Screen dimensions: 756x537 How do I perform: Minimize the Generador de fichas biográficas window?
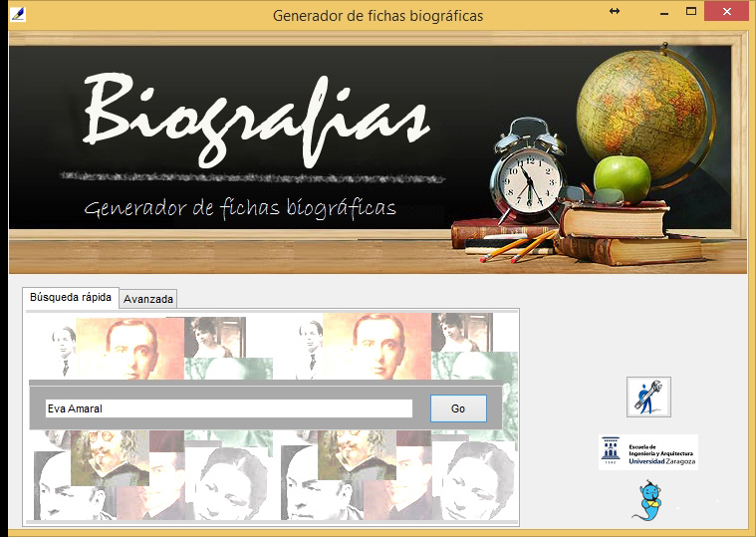pos(664,12)
